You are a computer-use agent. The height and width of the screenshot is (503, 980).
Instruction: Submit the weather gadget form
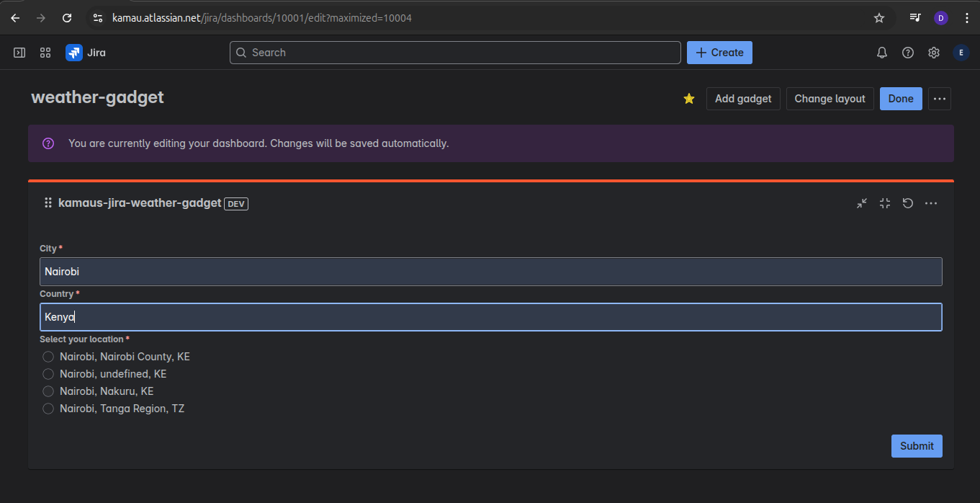(917, 446)
